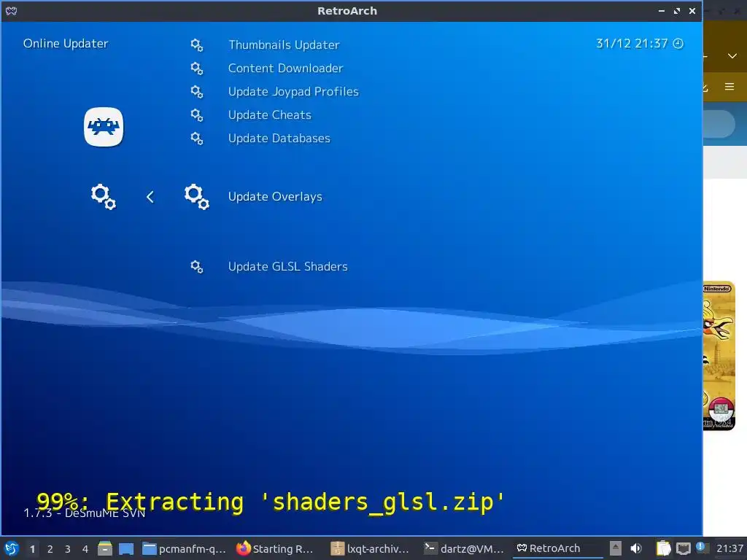The image size is (747, 560).
Task: Click large gears icon beside Update Overlays
Action: tap(197, 197)
